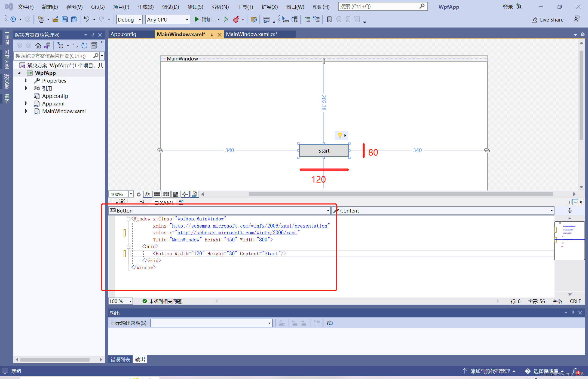This screenshot has width=588, height=379.
Task: Click the green Start debugging arrow
Action: [x=197, y=19]
